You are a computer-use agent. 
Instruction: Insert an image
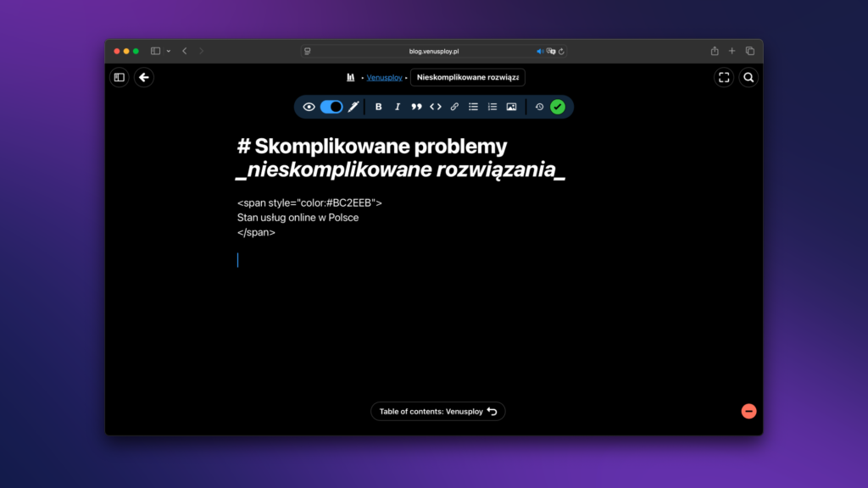[x=511, y=107]
